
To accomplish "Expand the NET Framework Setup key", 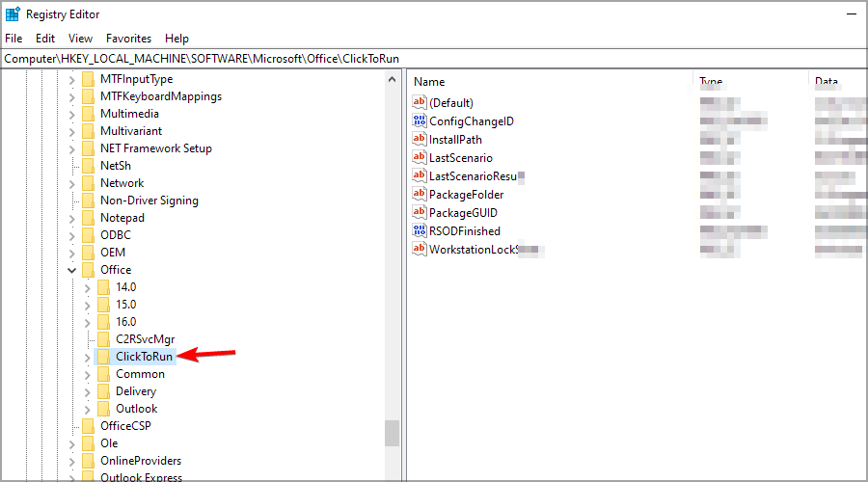I will (x=71, y=148).
